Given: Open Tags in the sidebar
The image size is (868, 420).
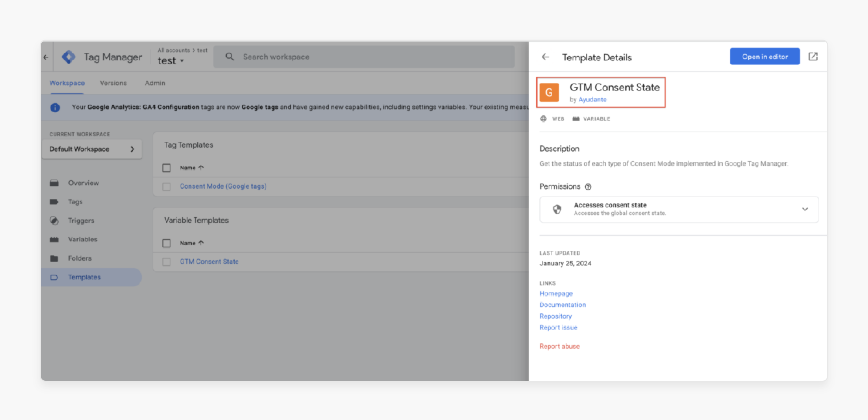Looking at the screenshot, I should 75,202.
